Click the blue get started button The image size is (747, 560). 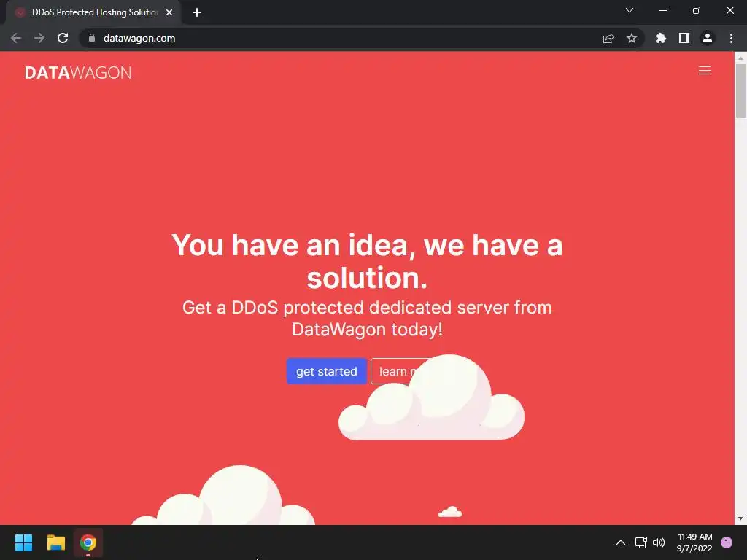[x=326, y=371]
